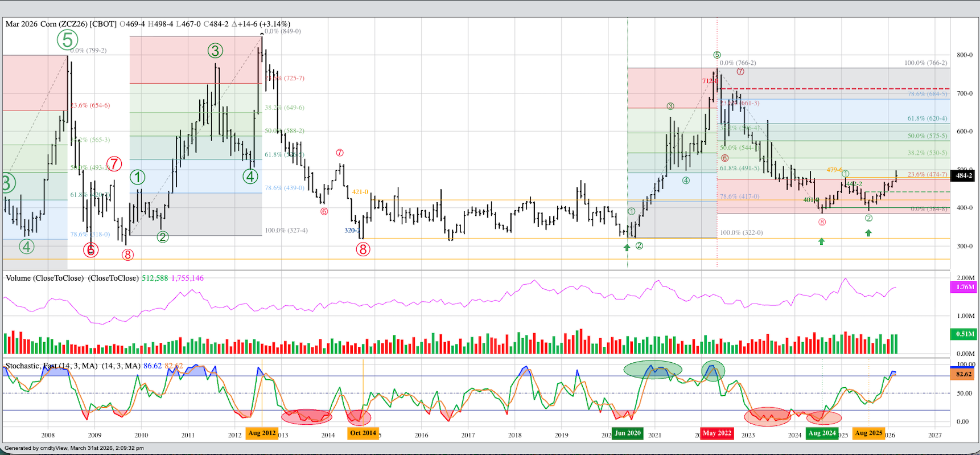
Task: Click the green up arrow above Aug 2024
Action: pyautogui.click(x=821, y=241)
